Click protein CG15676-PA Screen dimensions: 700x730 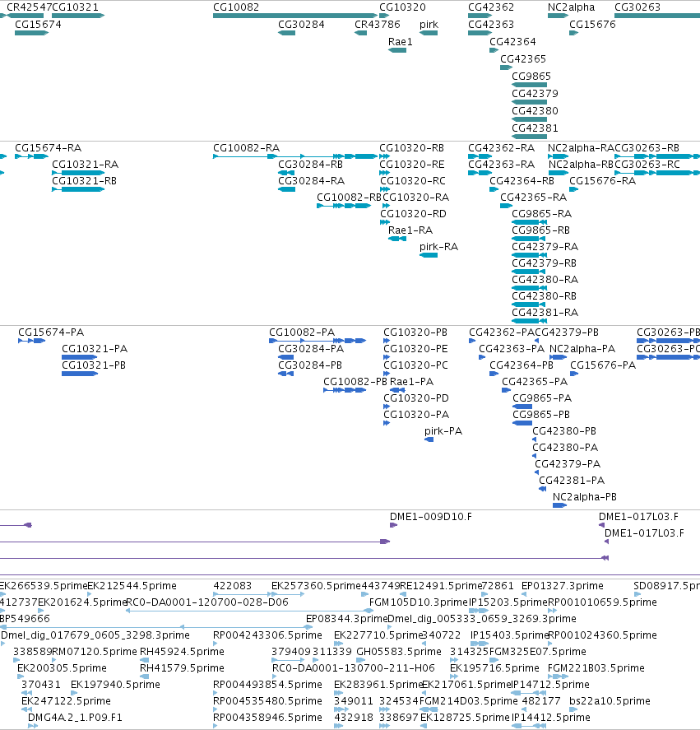(x=574, y=374)
